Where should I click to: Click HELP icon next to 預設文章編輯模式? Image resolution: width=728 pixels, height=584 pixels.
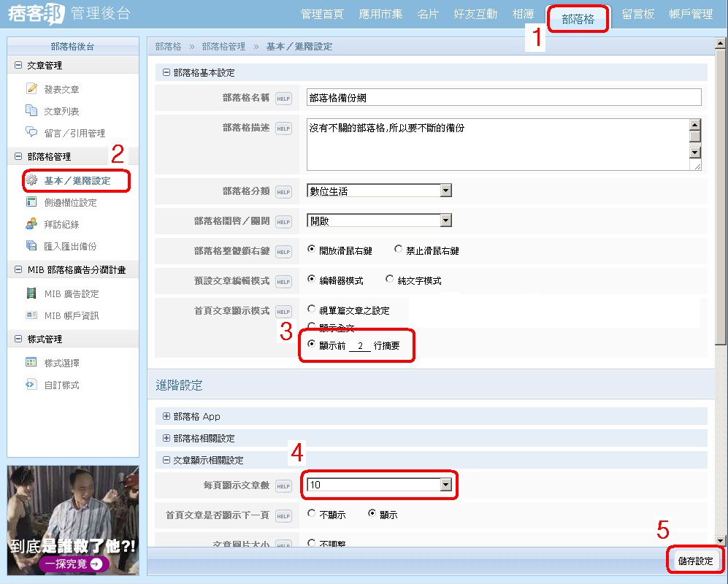pyautogui.click(x=283, y=282)
